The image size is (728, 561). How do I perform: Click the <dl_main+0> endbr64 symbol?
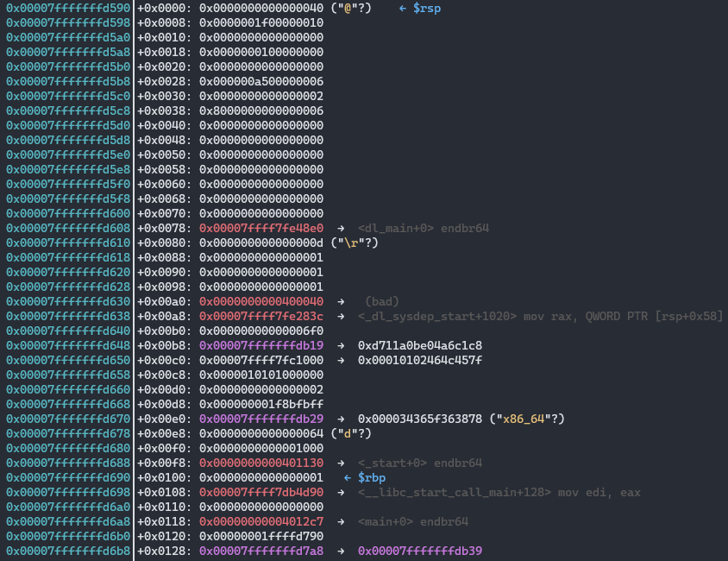[424, 228]
